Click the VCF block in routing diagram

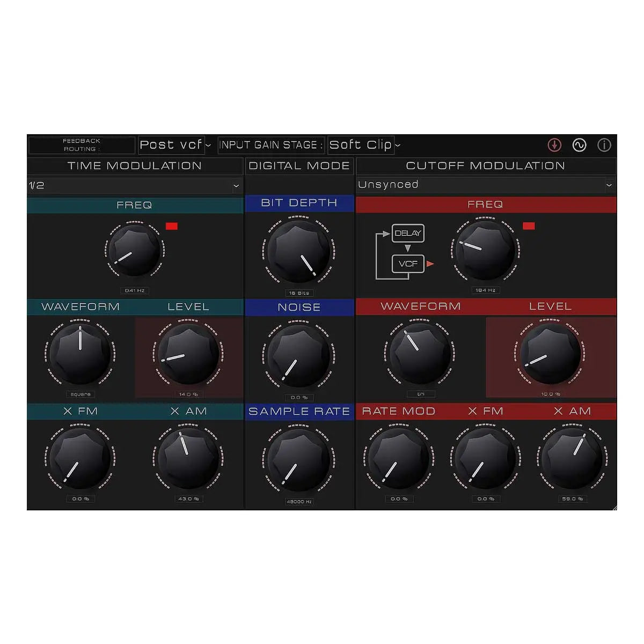tap(409, 264)
